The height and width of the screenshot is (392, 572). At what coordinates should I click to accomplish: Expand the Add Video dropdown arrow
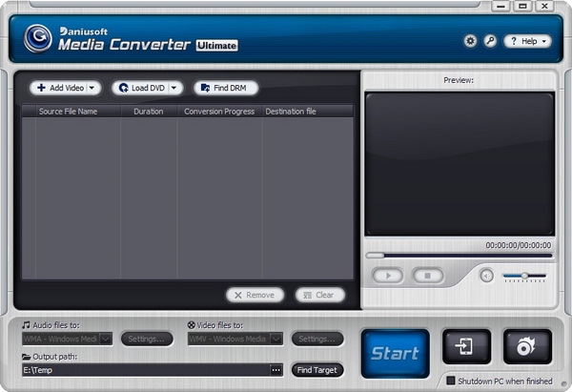point(92,88)
